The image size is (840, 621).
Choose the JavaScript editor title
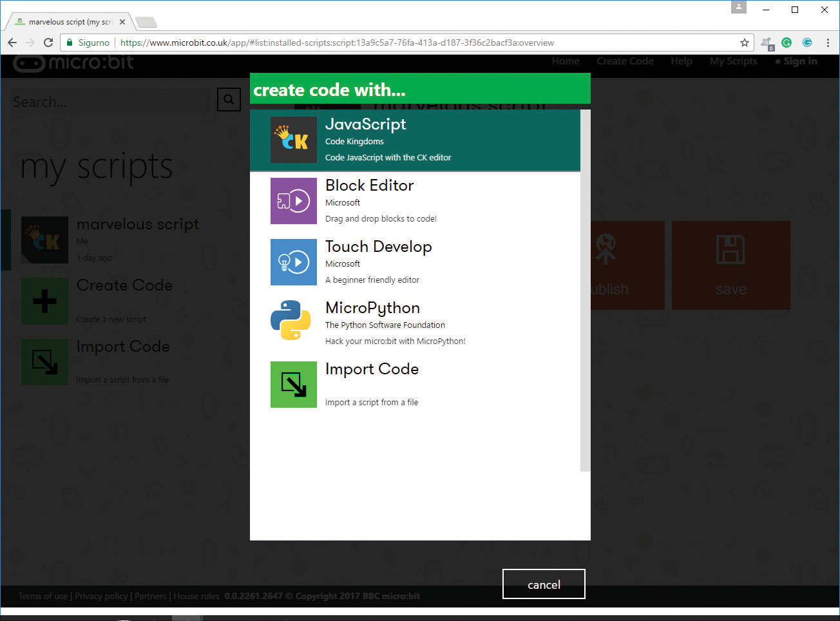tap(365, 124)
